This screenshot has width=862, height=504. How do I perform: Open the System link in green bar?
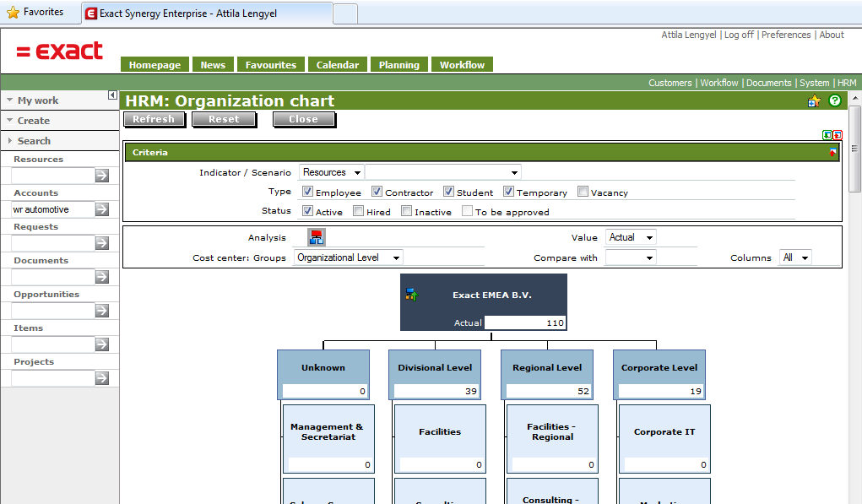coord(814,83)
